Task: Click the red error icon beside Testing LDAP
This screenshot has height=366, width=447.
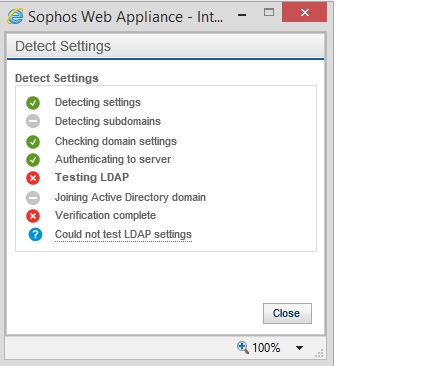Action: pyautogui.click(x=33, y=178)
